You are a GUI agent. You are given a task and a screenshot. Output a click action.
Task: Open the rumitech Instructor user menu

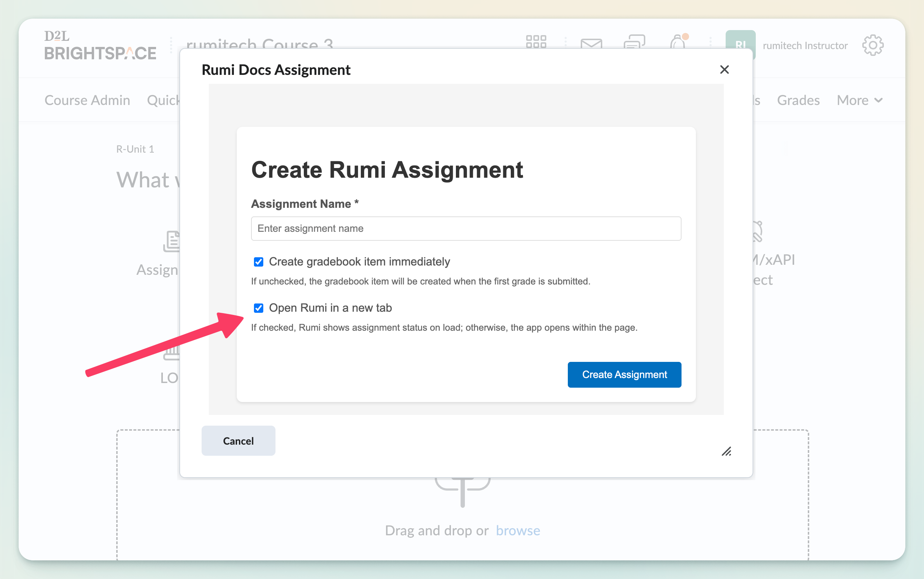coord(805,46)
